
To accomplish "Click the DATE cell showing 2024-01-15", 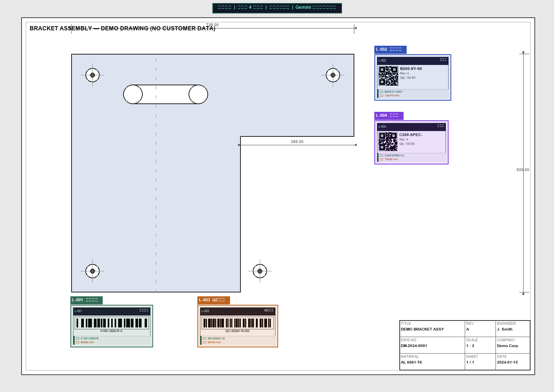I will (x=507, y=362).
